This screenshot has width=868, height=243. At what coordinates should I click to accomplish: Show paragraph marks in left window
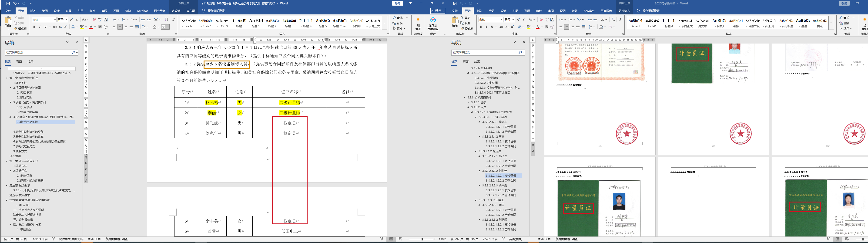(x=174, y=20)
